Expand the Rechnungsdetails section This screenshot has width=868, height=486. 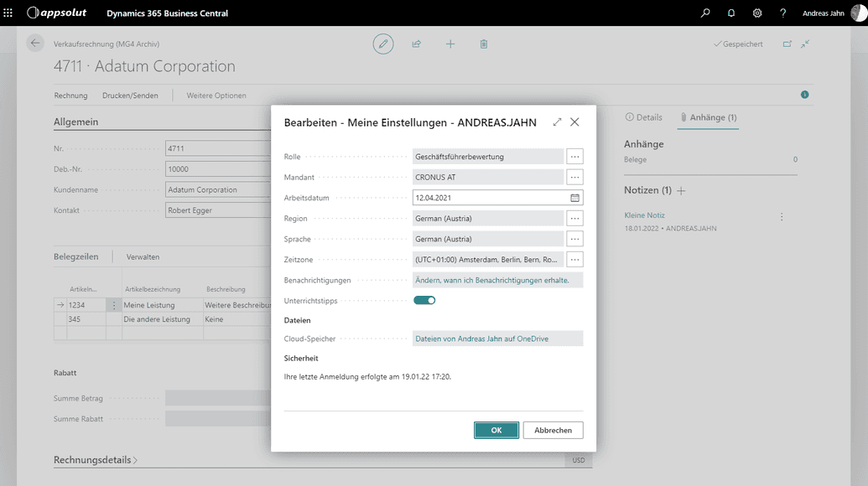point(96,460)
